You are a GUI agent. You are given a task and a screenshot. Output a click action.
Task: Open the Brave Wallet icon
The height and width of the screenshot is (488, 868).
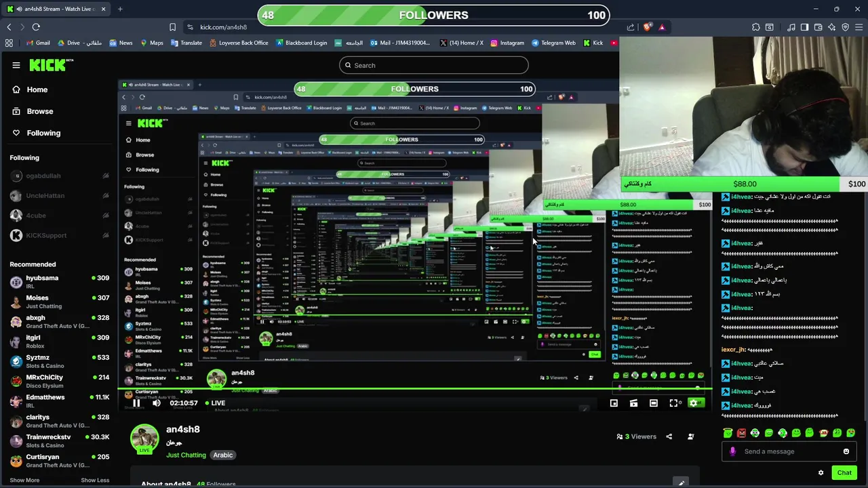pyautogui.click(x=818, y=27)
